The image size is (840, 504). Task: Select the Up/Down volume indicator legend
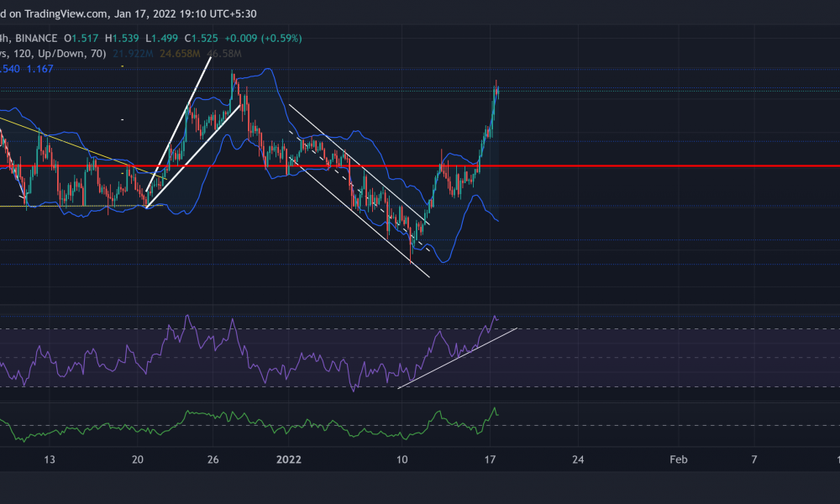[53, 54]
